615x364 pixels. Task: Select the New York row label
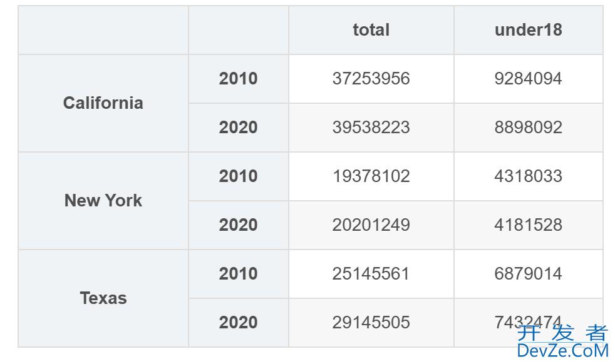tap(103, 201)
